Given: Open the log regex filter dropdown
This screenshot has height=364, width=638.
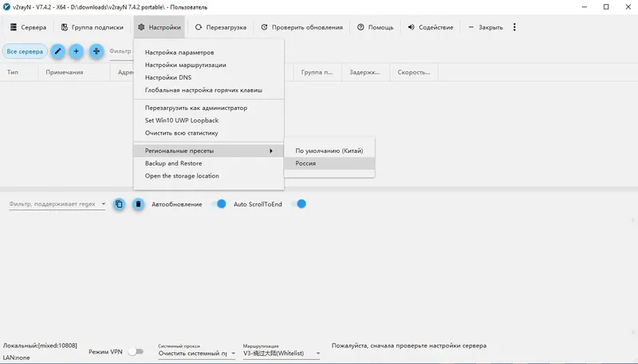Looking at the screenshot, I should [104, 204].
